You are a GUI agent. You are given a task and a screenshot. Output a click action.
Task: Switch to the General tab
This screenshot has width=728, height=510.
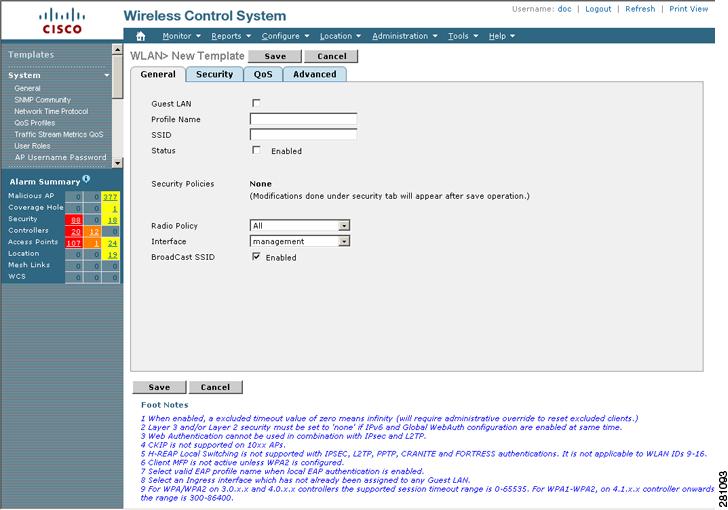tap(158, 74)
